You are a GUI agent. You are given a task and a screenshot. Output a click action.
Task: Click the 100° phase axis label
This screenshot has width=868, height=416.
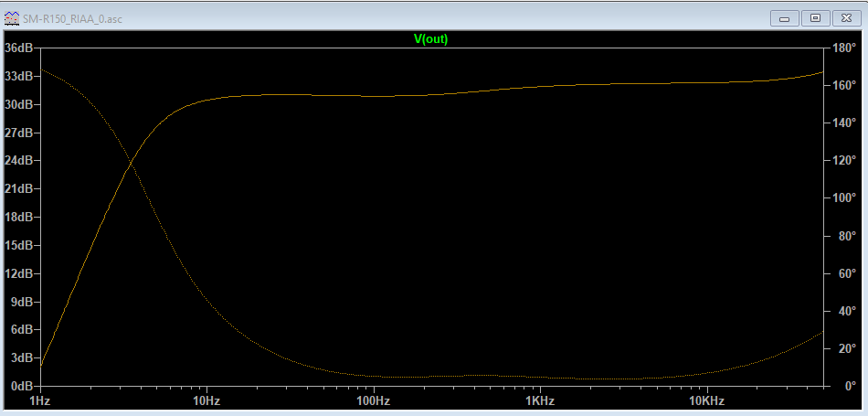pyautogui.click(x=844, y=197)
